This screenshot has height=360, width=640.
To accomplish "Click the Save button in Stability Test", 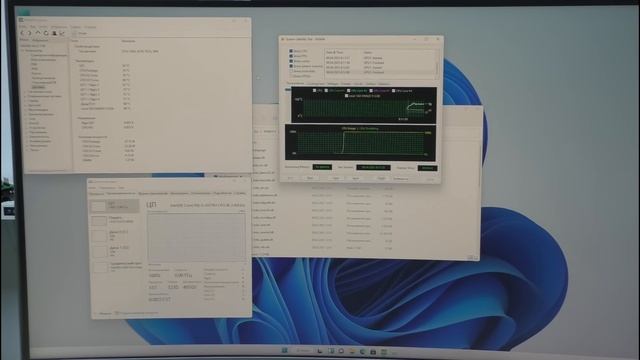I will (356, 178).
